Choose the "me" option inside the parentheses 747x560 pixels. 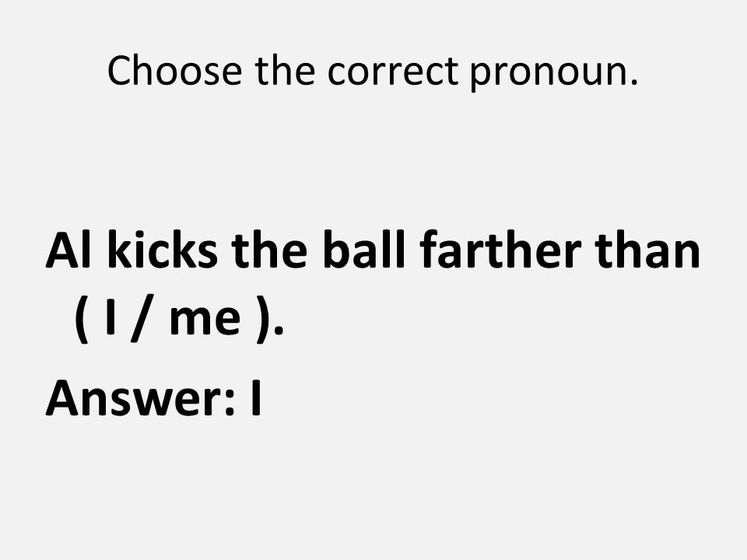click(205, 320)
